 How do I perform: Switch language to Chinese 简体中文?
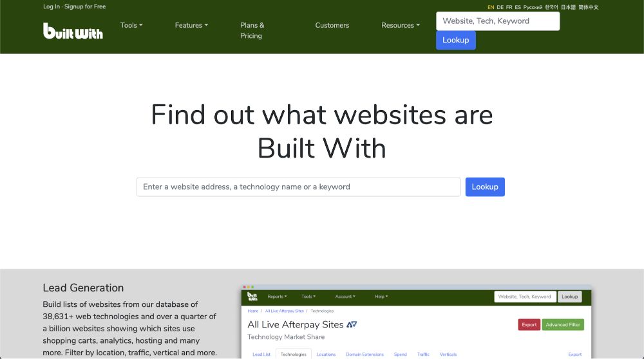(588, 7)
